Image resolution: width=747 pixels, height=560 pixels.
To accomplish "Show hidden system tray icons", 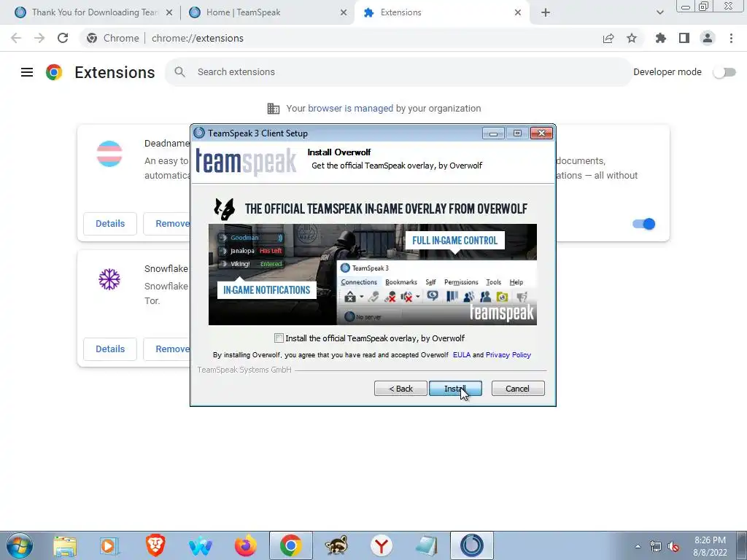I will (638, 546).
